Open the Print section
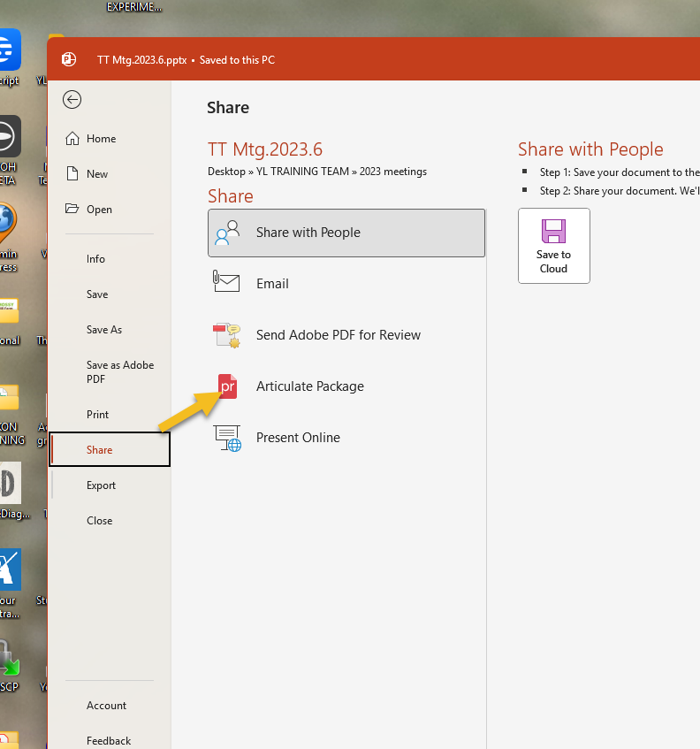The width and height of the screenshot is (700, 749). [97, 415]
